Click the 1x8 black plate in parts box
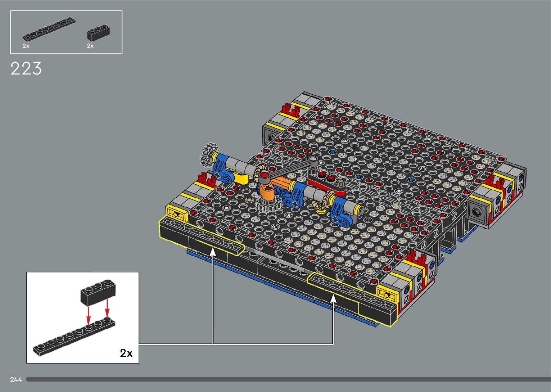This screenshot has height=392, width=551. tap(49, 29)
